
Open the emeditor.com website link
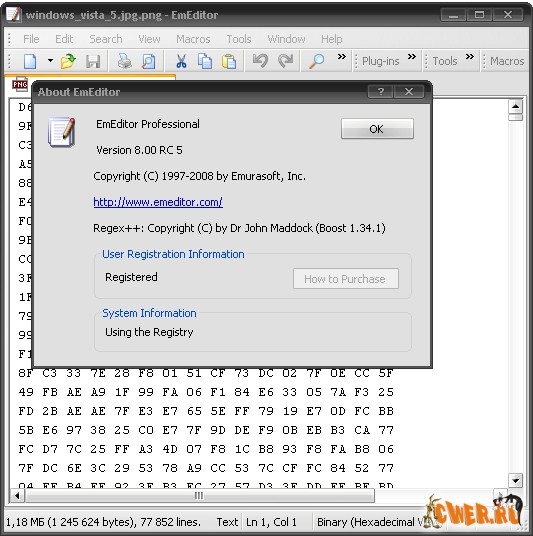[x=158, y=202]
